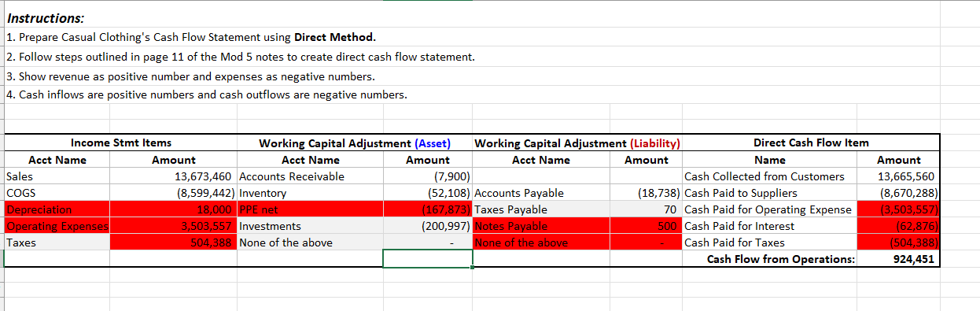Click the positive 3,503,557 income amount
The height and width of the screenshot is (311, 980).
[x=173, y=226]
